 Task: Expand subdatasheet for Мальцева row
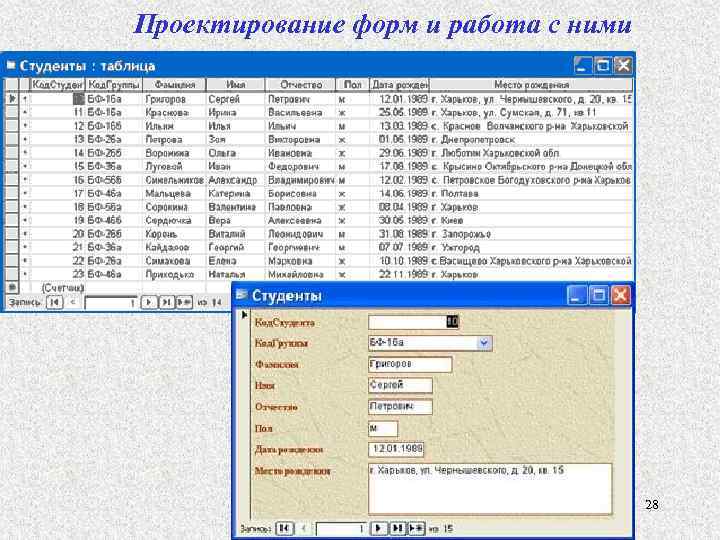pyautogui.click(x=25, y=193)
